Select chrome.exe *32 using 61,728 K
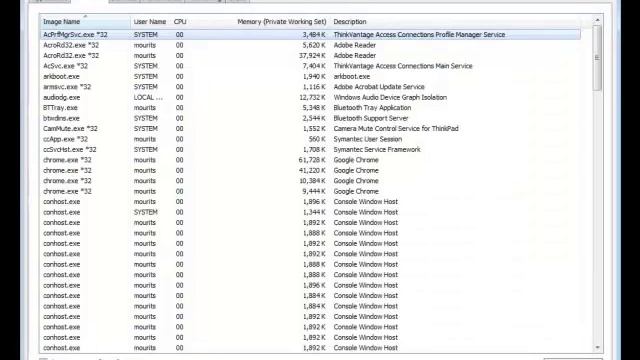 [311, 160]
